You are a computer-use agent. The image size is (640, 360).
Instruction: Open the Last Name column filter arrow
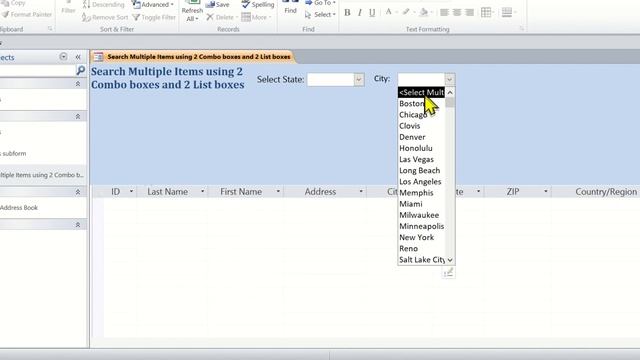[202, 191]
